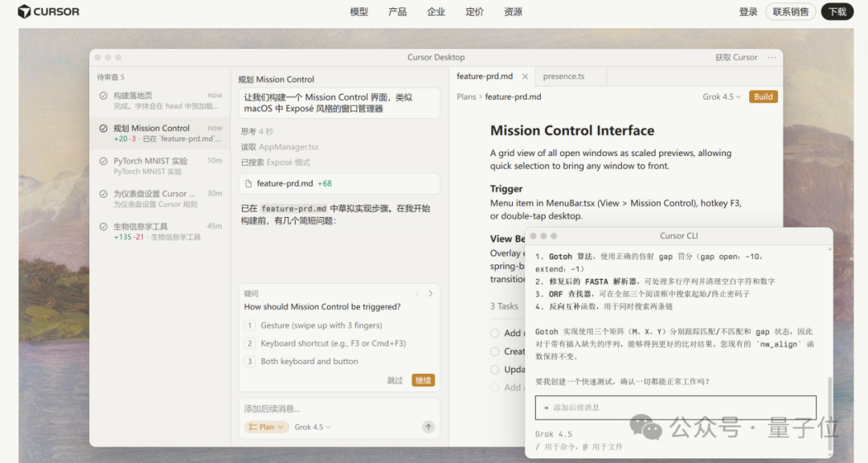Click the Grok 4.5 label in the Cursor CLI window

(x=554, y=434)
